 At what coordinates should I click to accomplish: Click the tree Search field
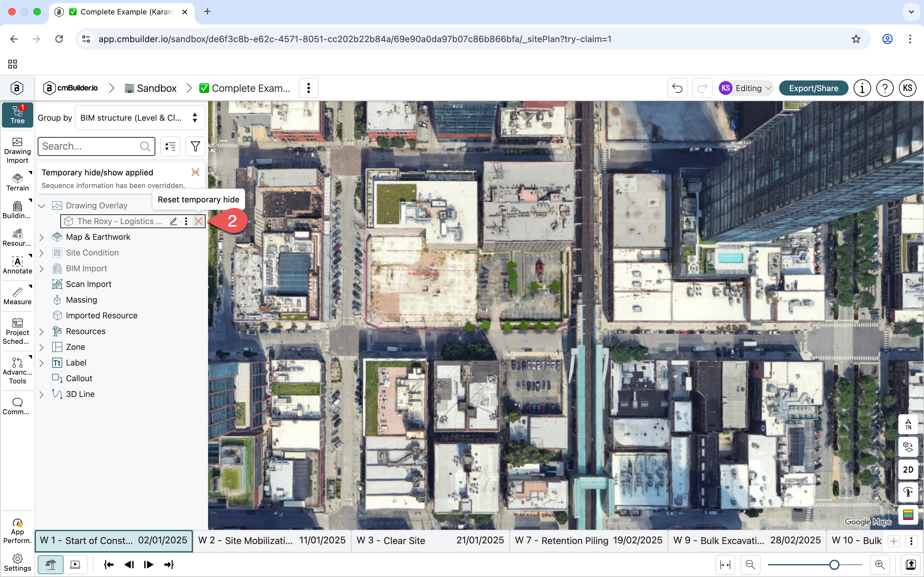96,146
